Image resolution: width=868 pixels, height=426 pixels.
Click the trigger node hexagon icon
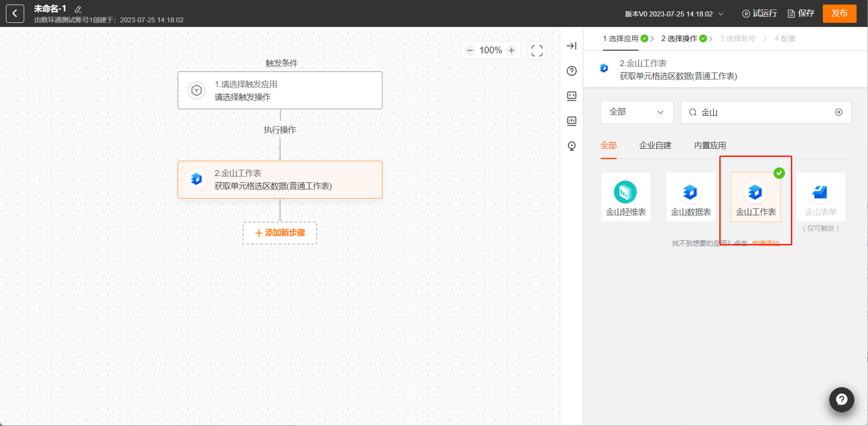(x=197, y=90)
